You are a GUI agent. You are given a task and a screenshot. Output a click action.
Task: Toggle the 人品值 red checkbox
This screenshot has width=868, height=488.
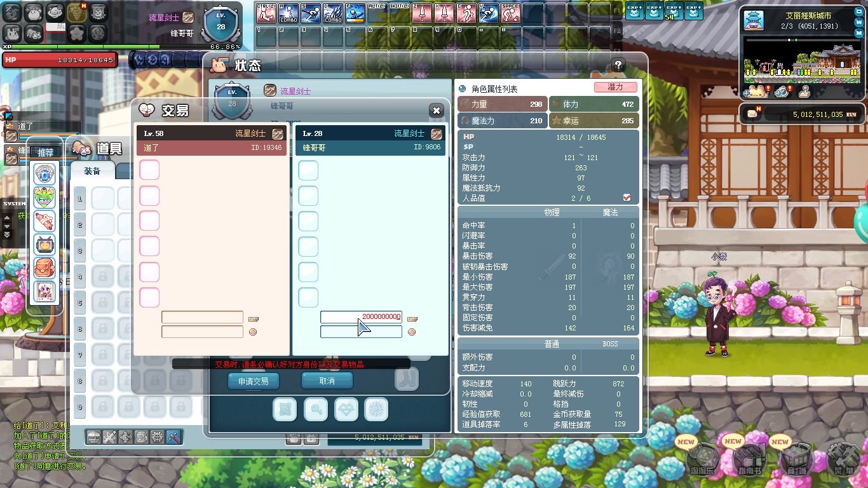627,198
